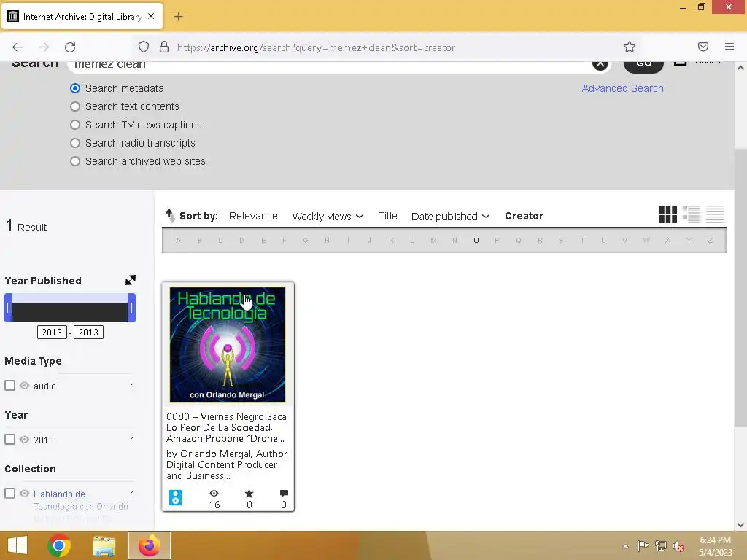Show hidden tray icons arrow
The image size is (747, 560).
coord(625,546)
